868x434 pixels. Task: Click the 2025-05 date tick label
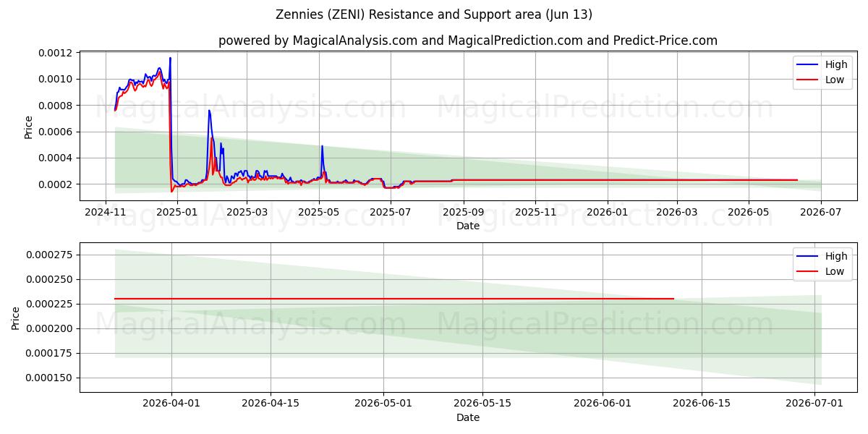[x=318, y=212]
